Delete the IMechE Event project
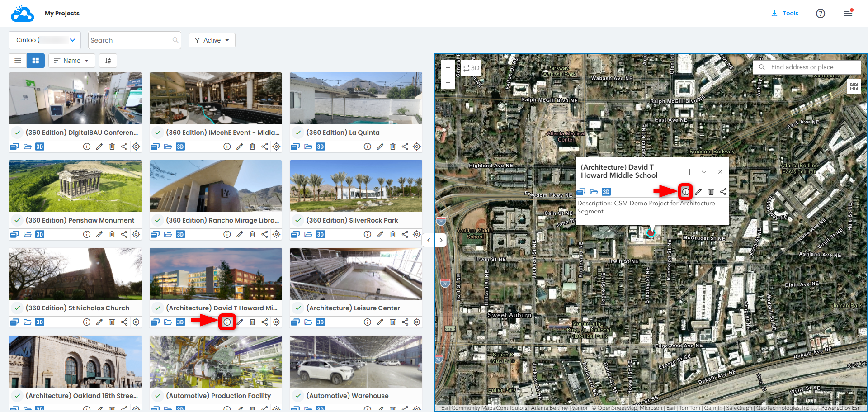 pos(252,147)
